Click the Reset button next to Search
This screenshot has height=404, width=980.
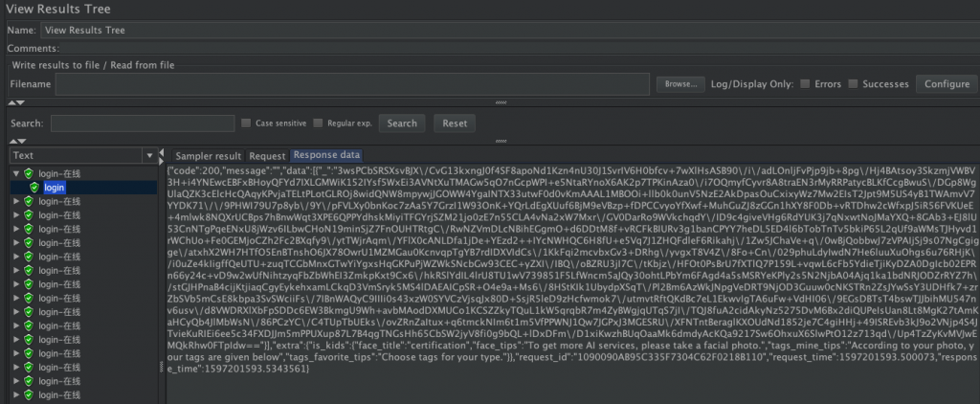pyautogui.click(x=455, y=123)
